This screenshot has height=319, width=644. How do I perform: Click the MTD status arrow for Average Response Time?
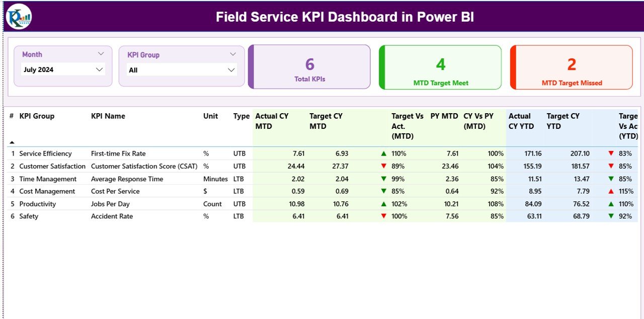tap(384, 179)
